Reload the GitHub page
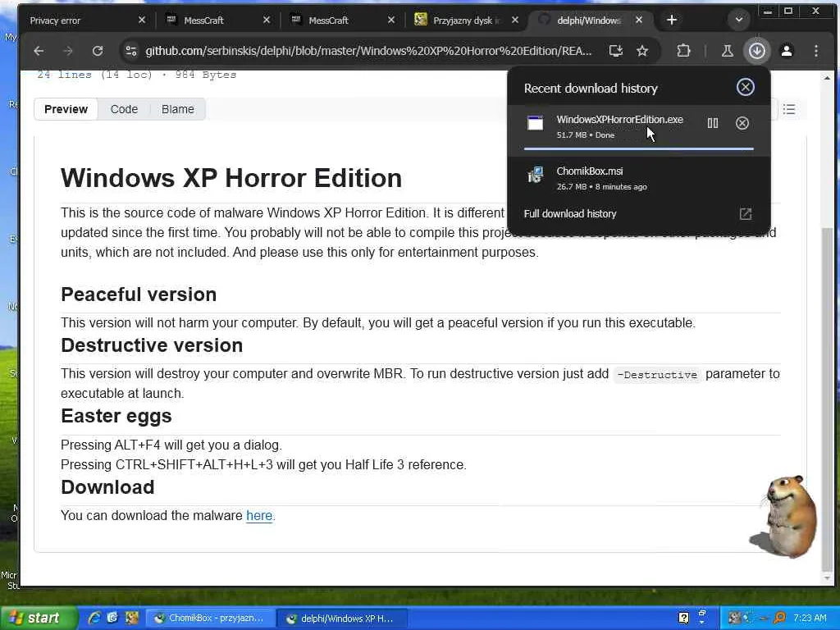This screenshot has height=630, width=840. pyautogui.click(x=98, y=51)
